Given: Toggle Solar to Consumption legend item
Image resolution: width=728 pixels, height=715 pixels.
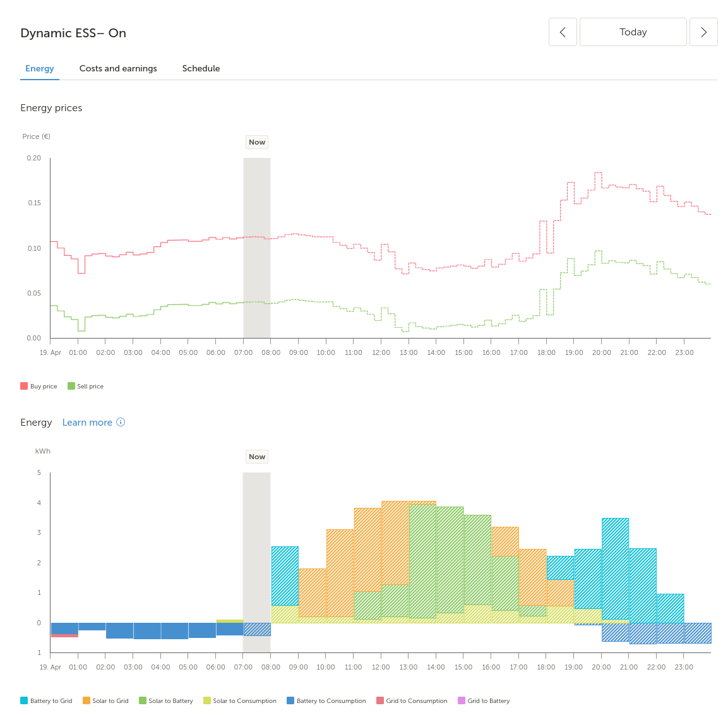Looking at the screenshot, I should pos(240,701).
